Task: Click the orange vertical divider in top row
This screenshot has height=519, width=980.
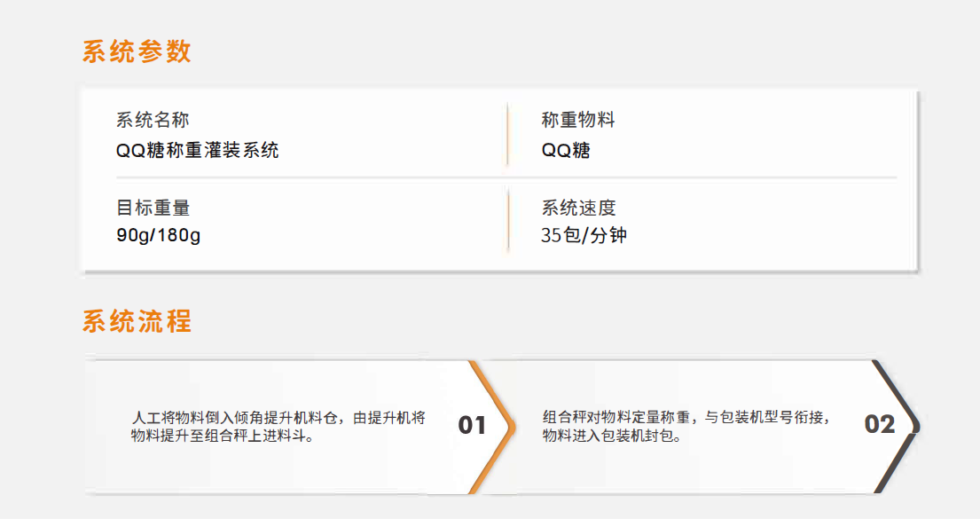Action: pos(507,135)
